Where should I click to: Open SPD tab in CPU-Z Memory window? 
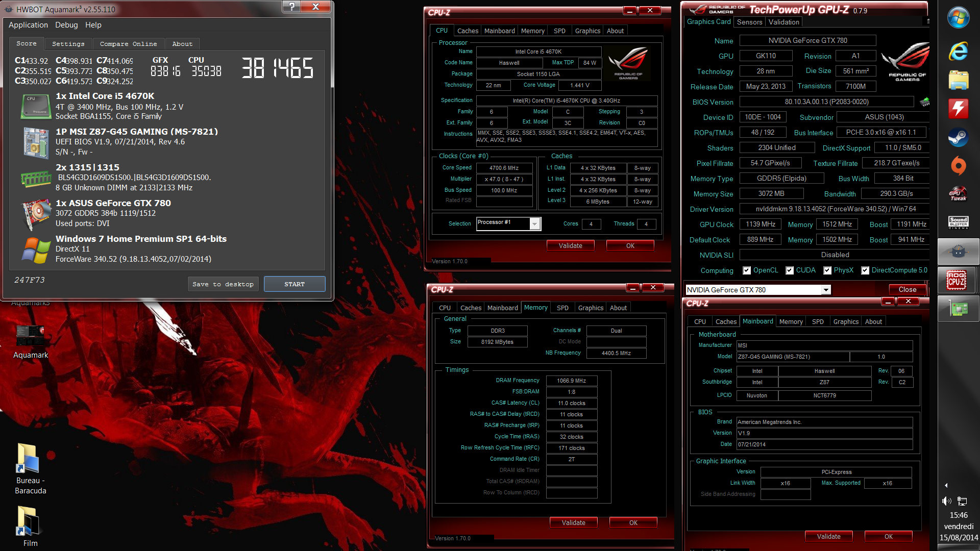click(562, 308)
